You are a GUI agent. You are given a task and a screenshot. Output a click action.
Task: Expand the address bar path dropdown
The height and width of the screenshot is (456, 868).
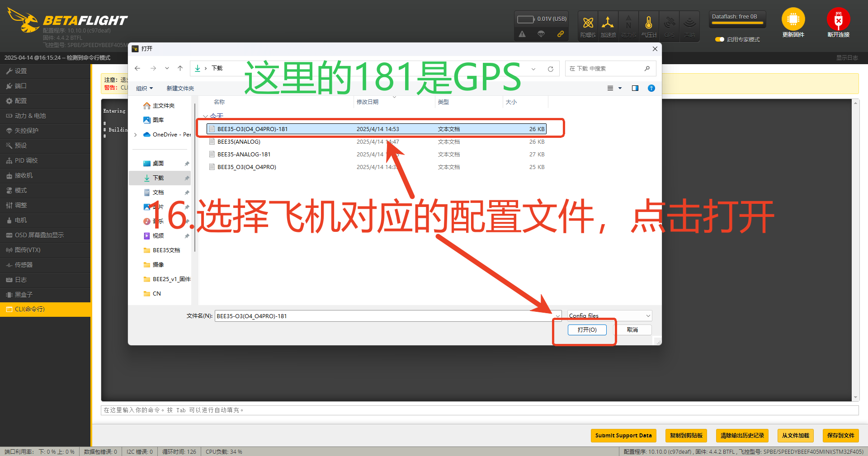tap(533, 69)
